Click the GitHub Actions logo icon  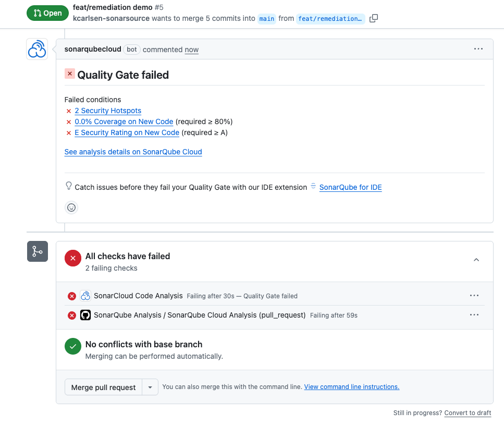[85, 315]
